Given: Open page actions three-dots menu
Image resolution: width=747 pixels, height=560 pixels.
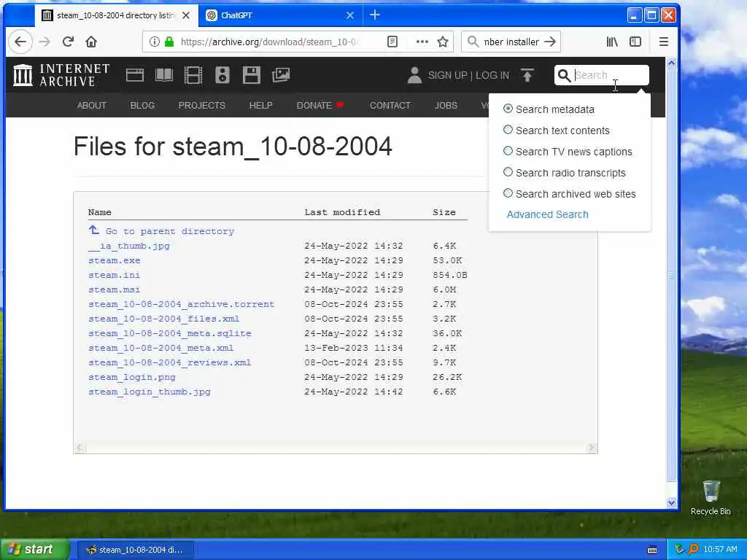Looking at the screenshot, I should tap(422, 42).
